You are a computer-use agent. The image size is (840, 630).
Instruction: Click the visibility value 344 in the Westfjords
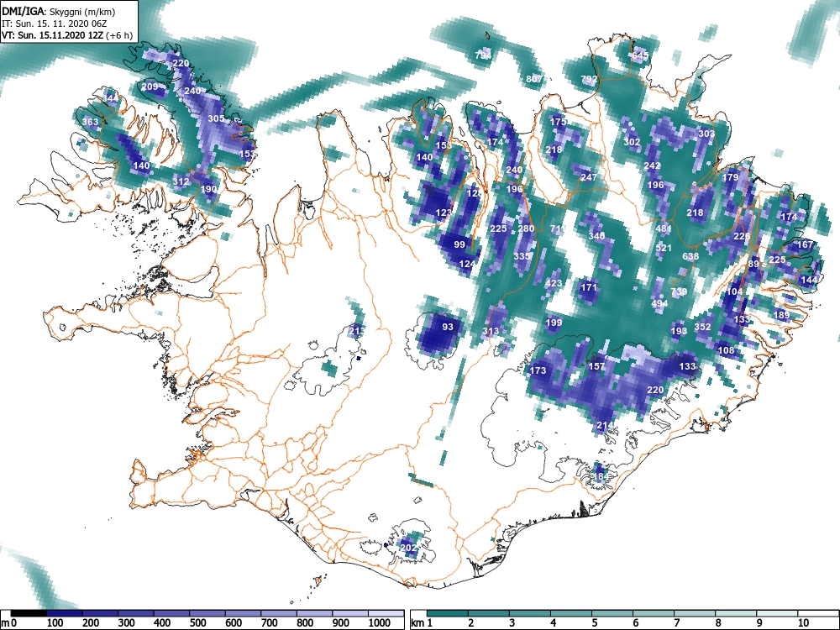110,98
